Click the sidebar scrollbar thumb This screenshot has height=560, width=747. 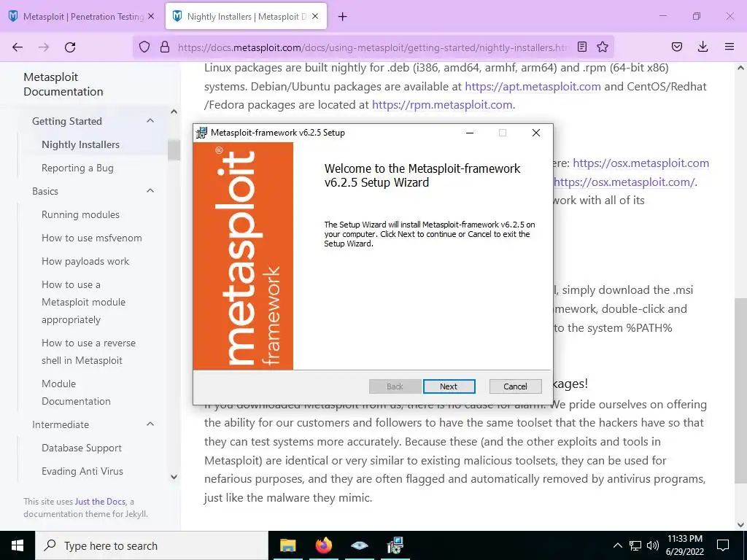click(x=174, y=149)
